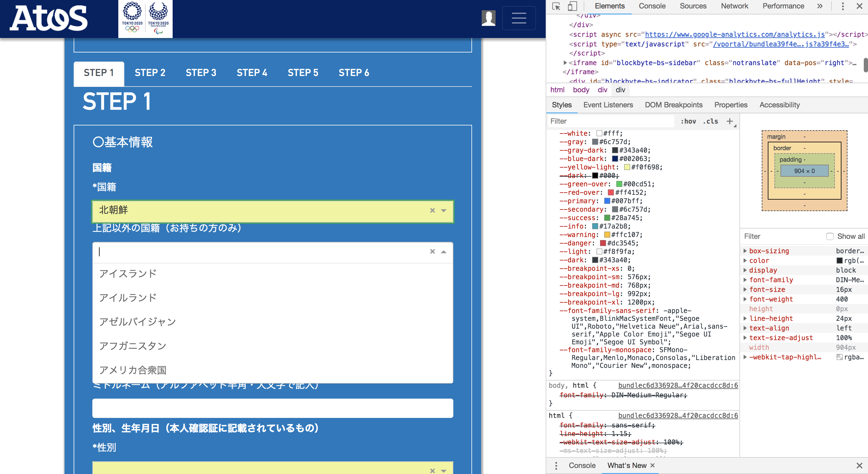This screenshot has width=868, height=474.
Task: Expand the blockbyte-bs-sidebar iframe node
Action: [565, 62]
